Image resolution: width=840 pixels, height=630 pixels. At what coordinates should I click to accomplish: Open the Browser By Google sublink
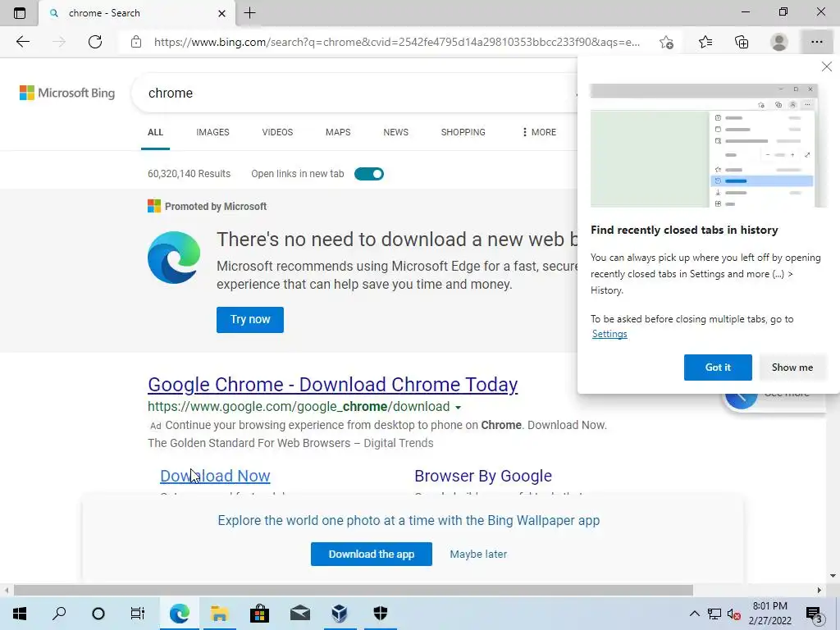pos(483,476)
